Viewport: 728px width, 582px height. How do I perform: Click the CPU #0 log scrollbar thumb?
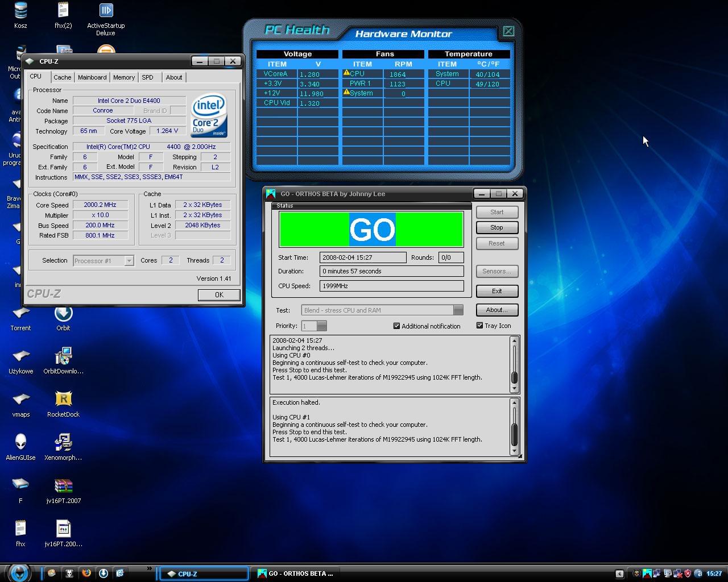tap(514, 378)
